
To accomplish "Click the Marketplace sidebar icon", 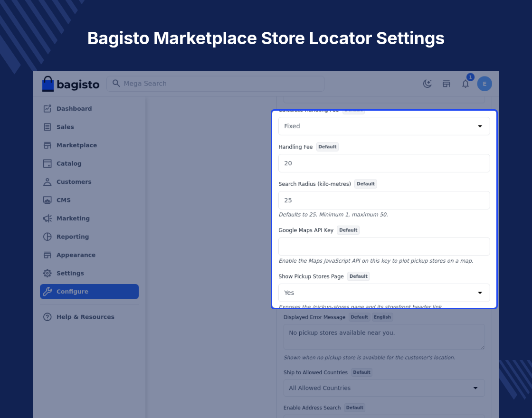I will click(x=47, y=145).
